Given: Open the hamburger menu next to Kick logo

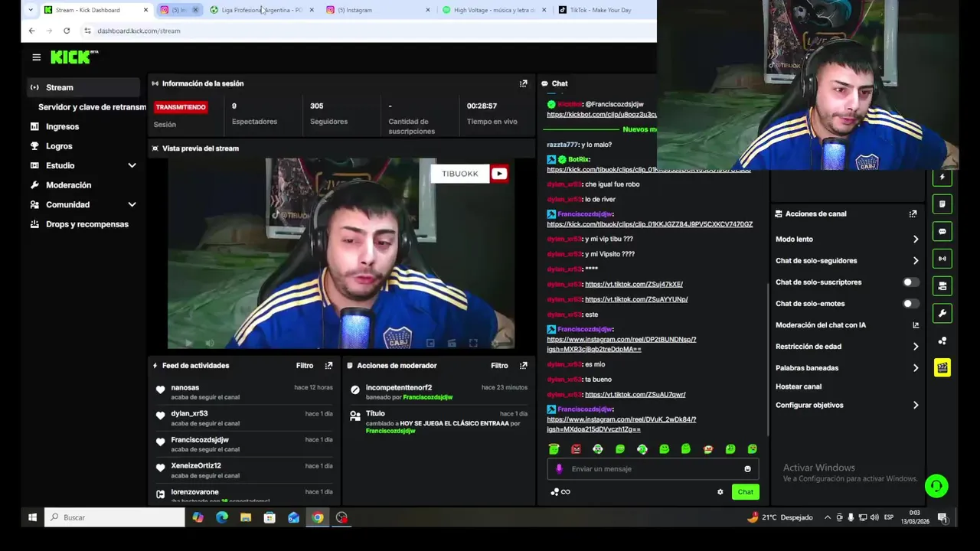Looking at the screenshot, I should click(x=36, y=57).
